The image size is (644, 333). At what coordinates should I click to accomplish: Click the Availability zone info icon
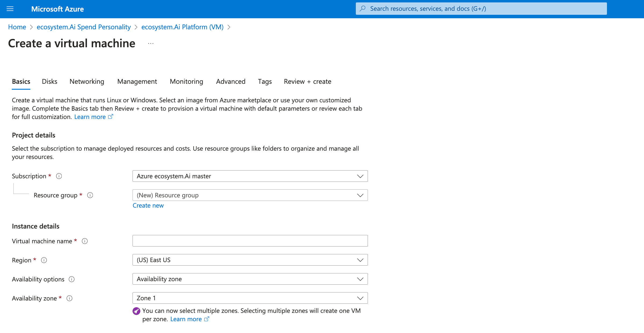point(69,298)
